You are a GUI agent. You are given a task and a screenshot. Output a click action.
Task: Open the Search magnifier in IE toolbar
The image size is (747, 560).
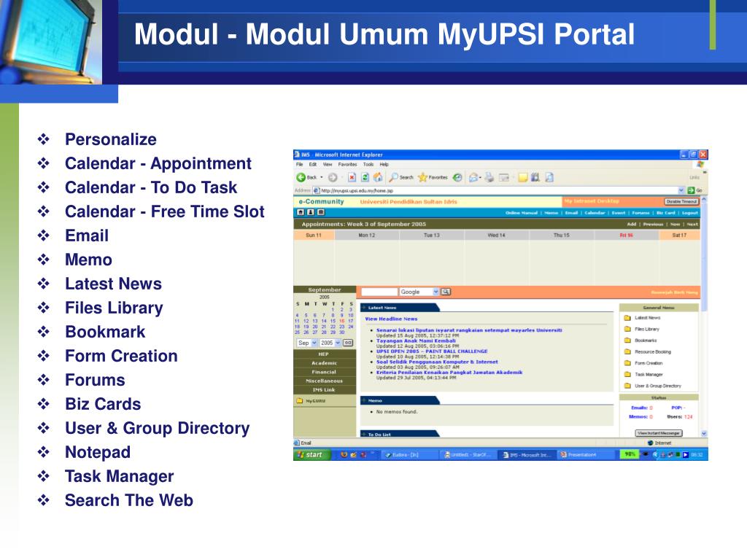coord(393,178)
